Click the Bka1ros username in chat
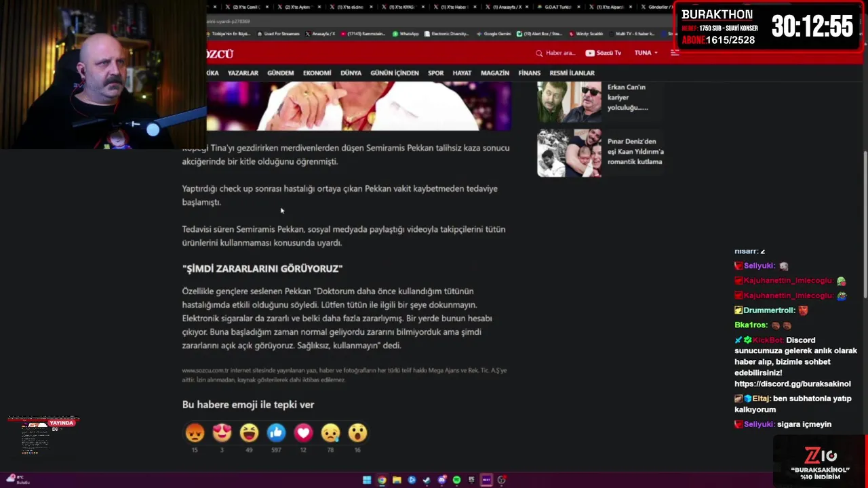 [x=751, y=325]
